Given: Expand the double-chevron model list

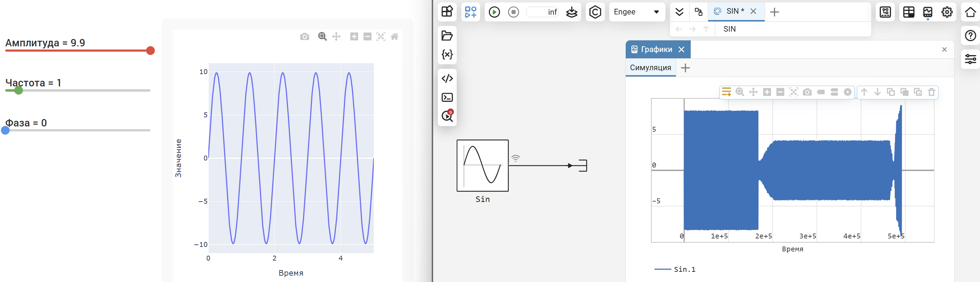Looking at the screenshot, I should point(679,12).
